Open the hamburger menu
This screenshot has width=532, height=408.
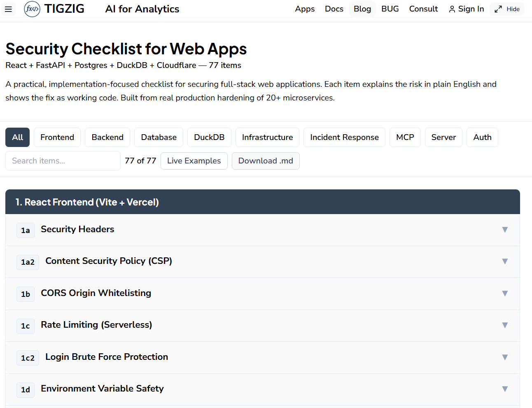tap(9, 9)
